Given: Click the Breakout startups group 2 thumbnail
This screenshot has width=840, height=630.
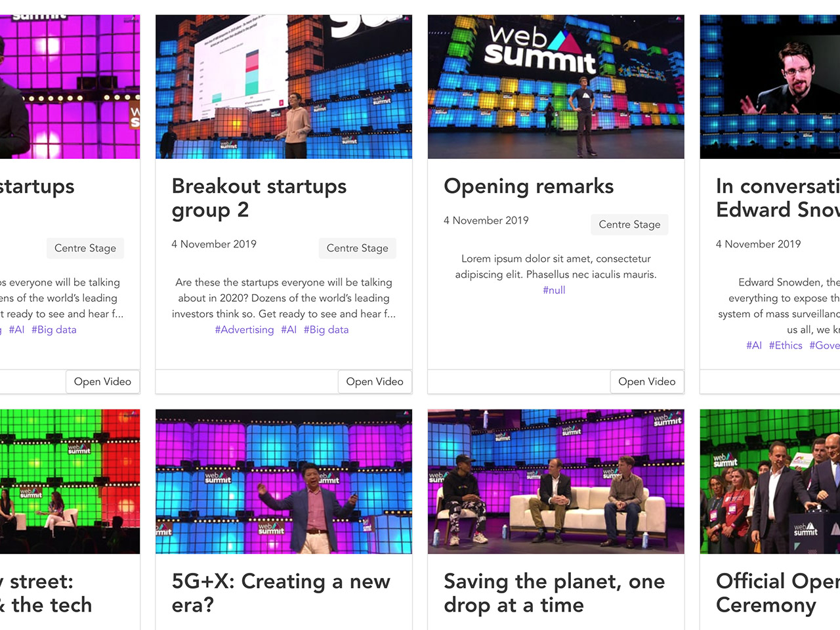Looking at the screenshot, I should 283,87.
